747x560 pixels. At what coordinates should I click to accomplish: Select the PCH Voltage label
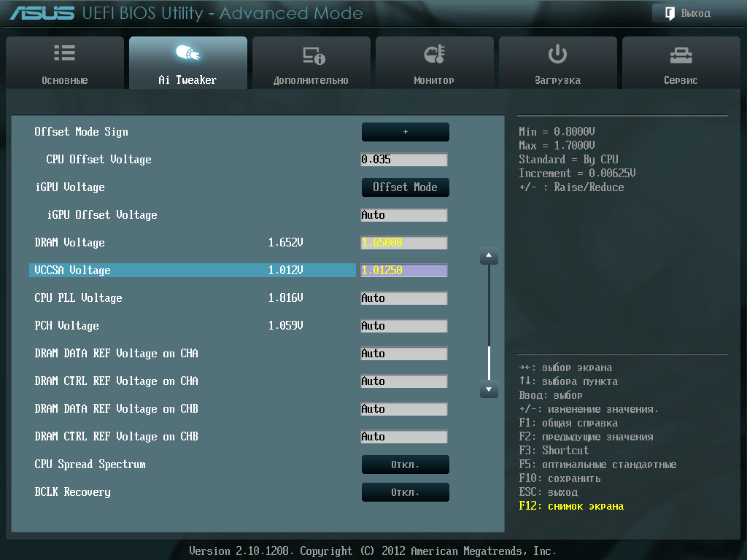66,326
